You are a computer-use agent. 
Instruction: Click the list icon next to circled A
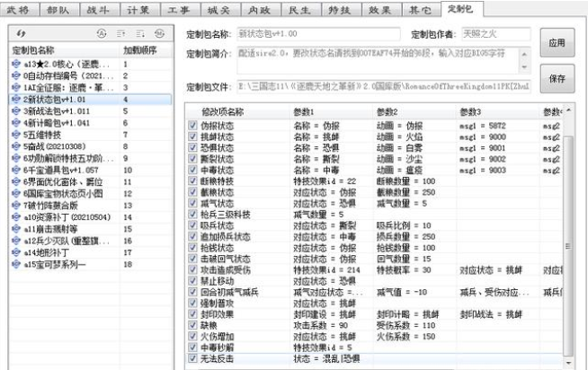120,33
